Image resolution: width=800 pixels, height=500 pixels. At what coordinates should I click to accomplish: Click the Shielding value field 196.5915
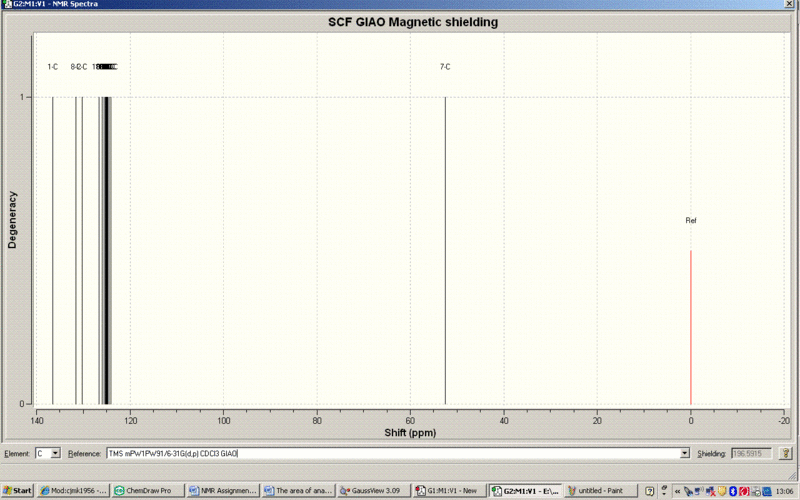[751, 453]
